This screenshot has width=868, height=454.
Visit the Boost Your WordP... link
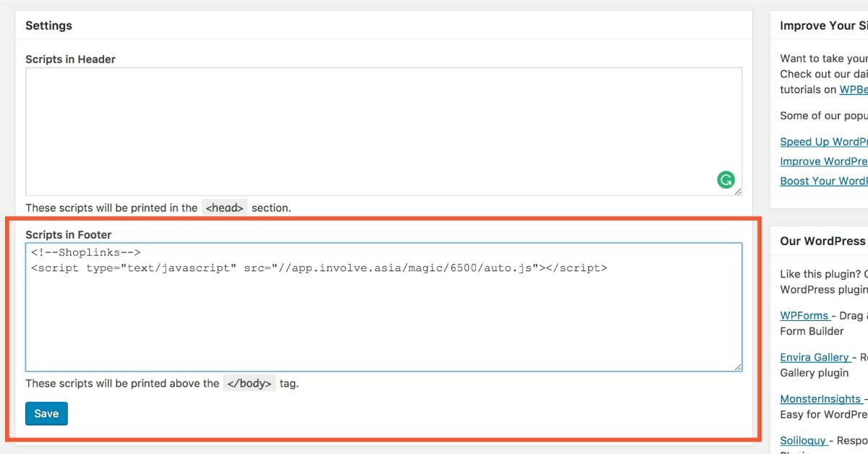click(823, 181)
